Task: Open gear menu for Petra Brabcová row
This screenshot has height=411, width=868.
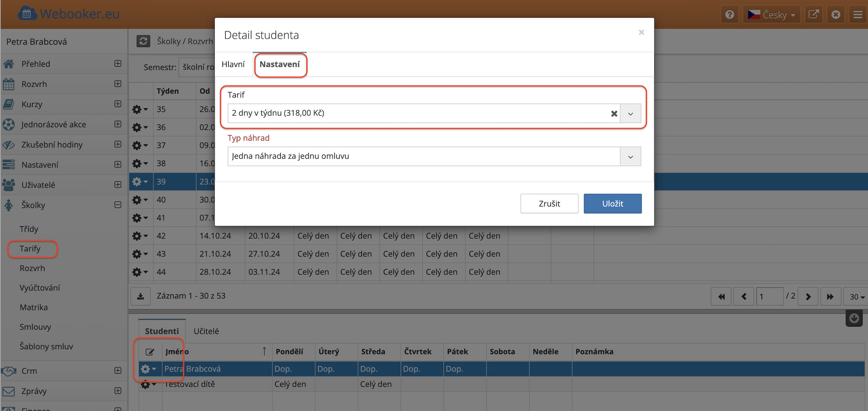Action: (x=148, y=369)
